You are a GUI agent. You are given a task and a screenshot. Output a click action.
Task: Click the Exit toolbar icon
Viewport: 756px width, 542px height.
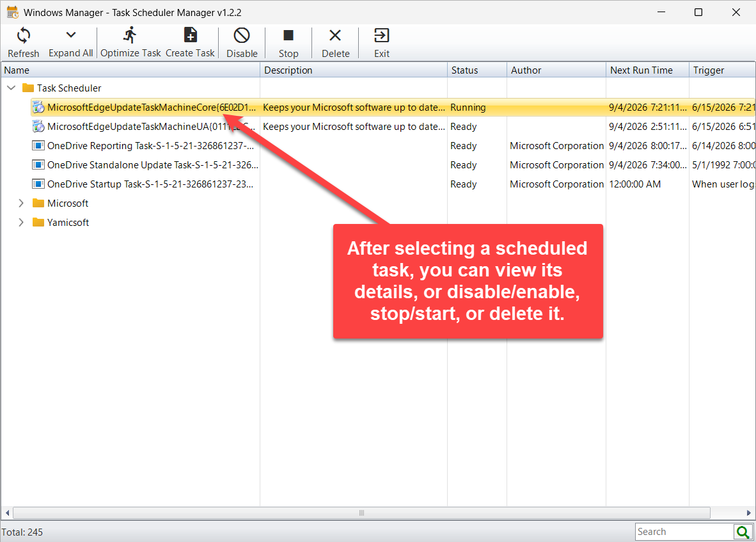381,35
